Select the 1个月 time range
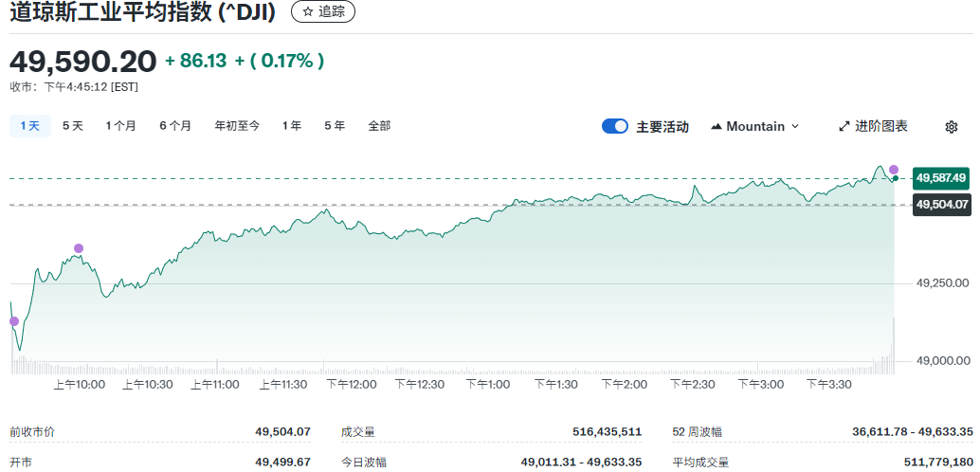This screenshot has height=472, width=980. click(x=121, y=126)
